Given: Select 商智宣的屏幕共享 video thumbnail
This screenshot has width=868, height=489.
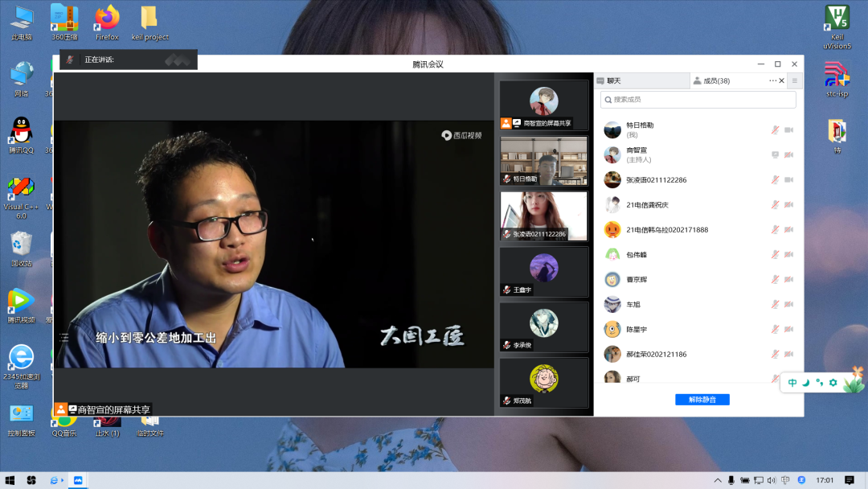Looking at the screenshot, I should click(x=543, y=105).
